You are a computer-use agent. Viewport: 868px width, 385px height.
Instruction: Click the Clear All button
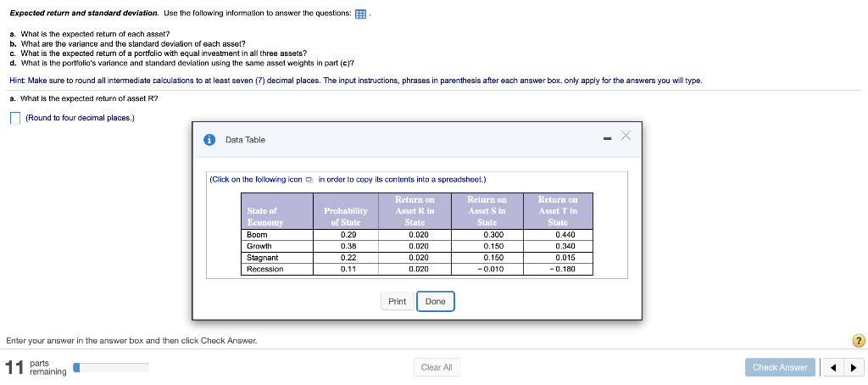[437, 367]
